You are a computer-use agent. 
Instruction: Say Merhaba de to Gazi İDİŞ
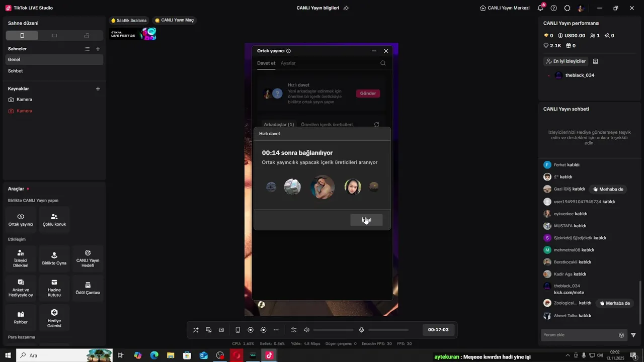pyautogui.click(x=608, y=190)
